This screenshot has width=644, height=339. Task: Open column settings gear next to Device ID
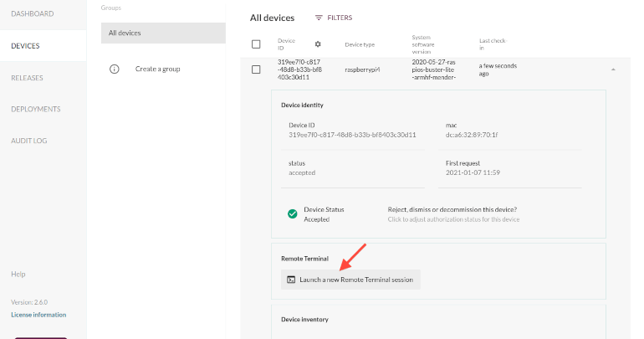[318, 44]
